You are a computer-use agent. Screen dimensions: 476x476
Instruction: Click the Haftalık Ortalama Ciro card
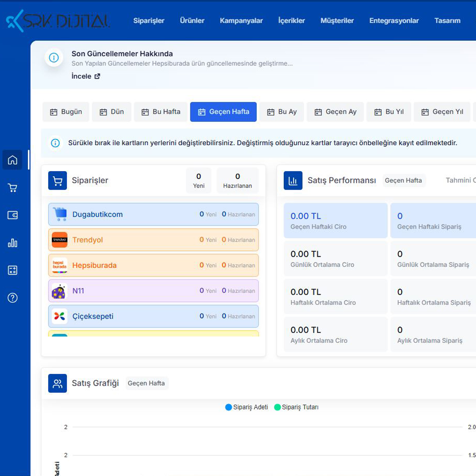pos(336,296)
